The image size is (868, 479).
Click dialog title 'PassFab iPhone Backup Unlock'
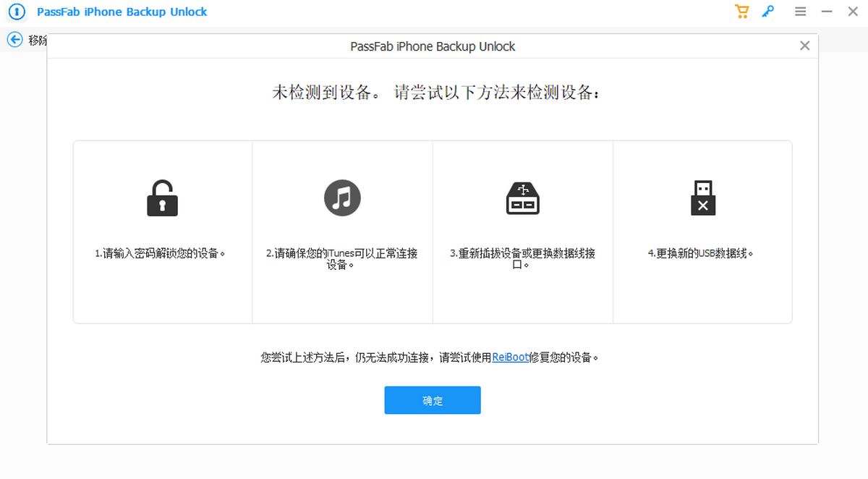click(433, 46)
